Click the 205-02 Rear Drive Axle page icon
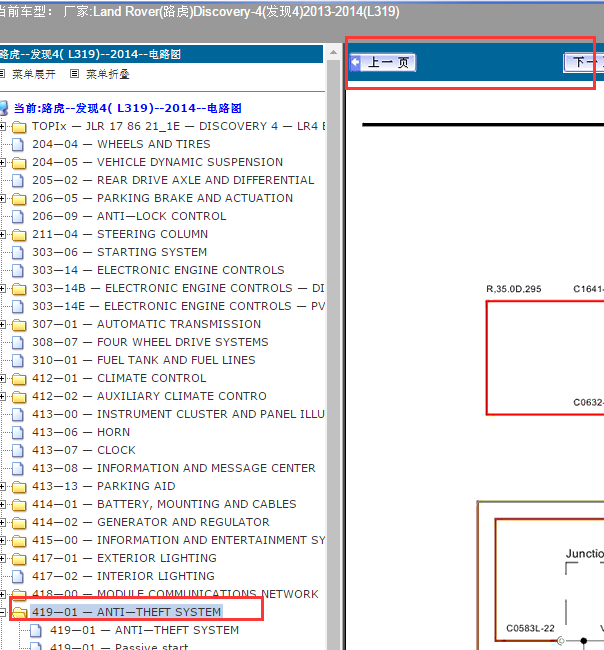This screenshot has width=604, height=650. point(18,180)
